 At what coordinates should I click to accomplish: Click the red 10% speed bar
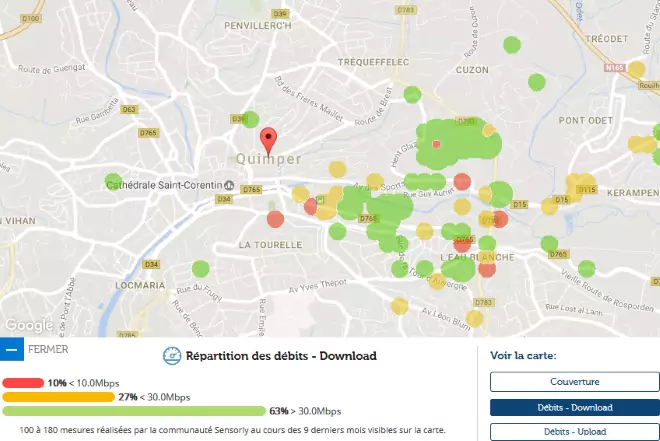[x=23, y=383]
